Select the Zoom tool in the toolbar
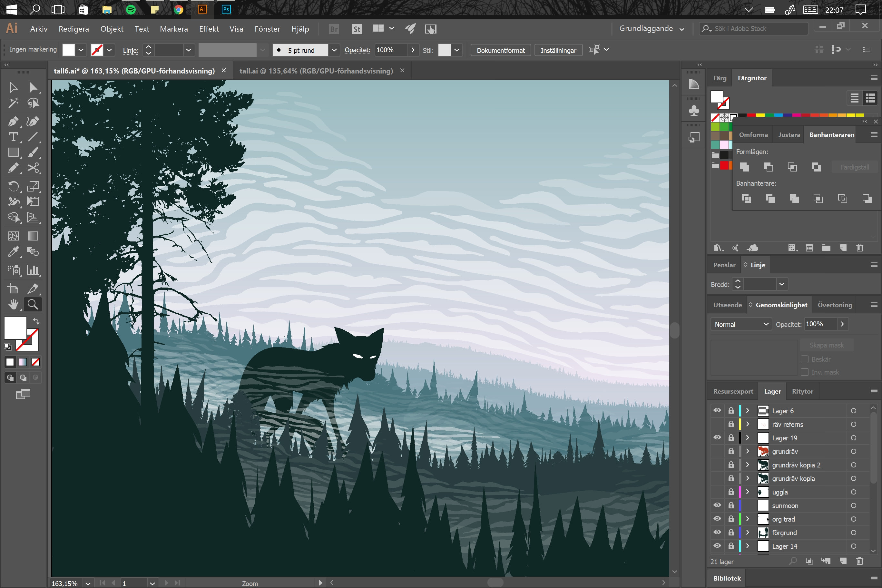The image size is (882, 588). tap(33, 304)
